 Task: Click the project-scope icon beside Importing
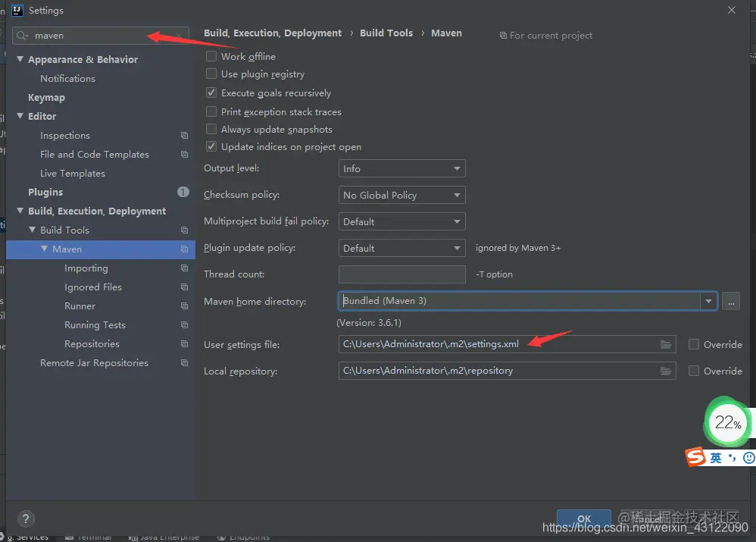pos(184,268)
